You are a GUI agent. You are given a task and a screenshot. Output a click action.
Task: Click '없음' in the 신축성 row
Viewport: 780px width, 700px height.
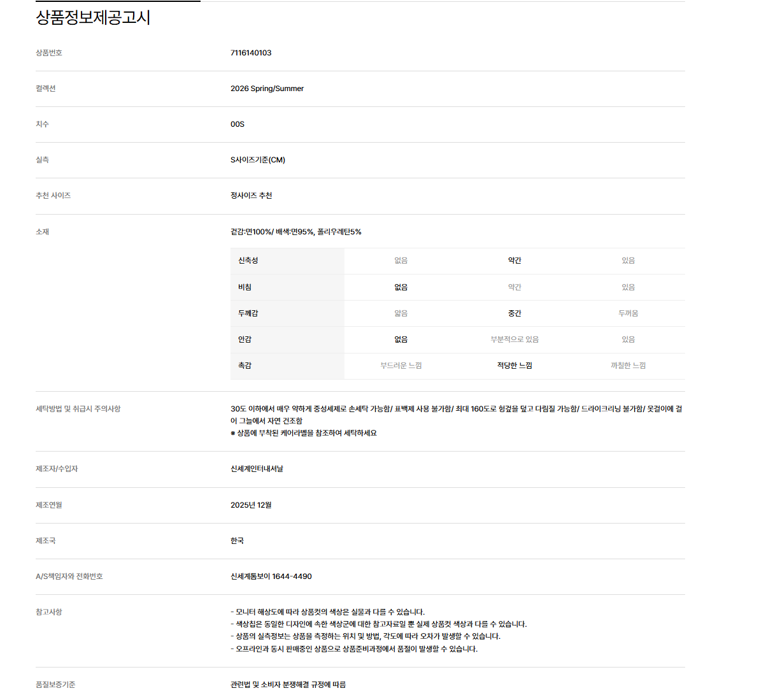tap(401, 261)
